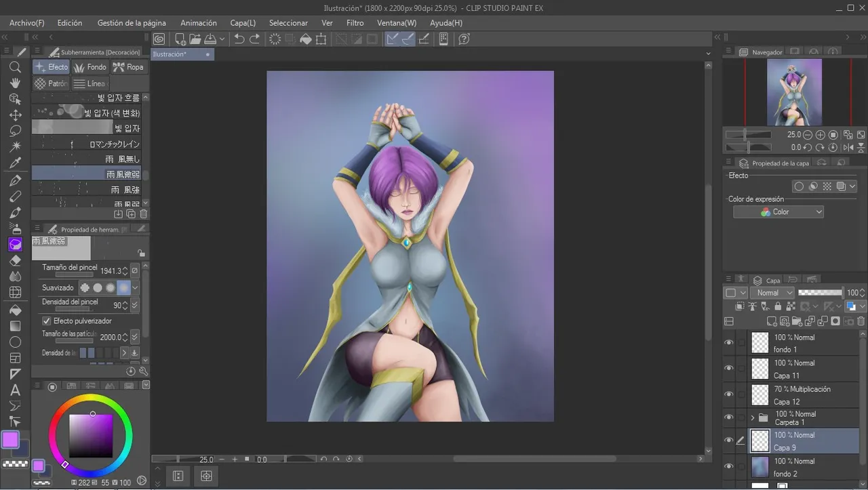
Task: Select the Operation object cube tool
Action: (15, 99)
